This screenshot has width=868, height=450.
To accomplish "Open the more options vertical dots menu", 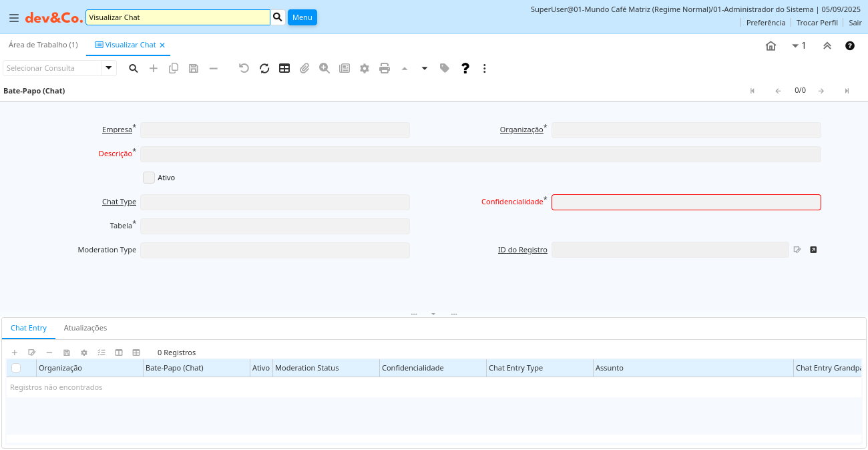I will (x=485, y=68).
